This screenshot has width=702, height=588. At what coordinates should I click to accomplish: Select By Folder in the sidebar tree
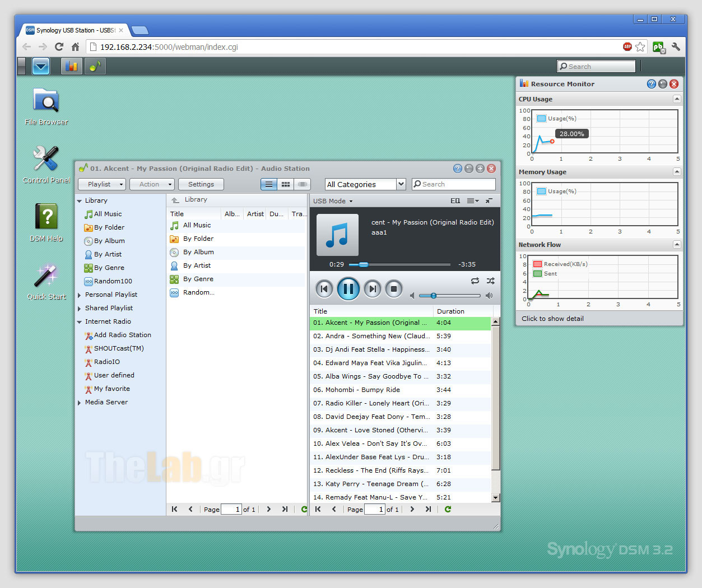(x=104, y=227)
